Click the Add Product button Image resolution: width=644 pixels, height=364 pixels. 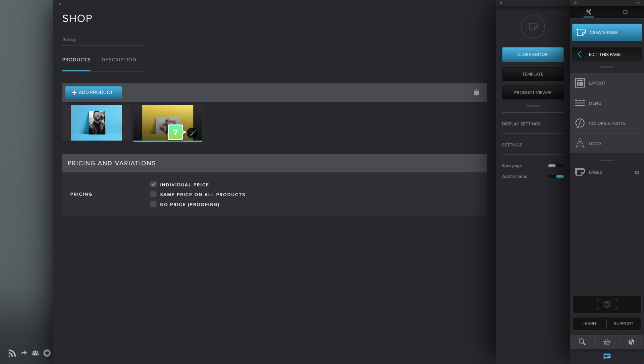[x=94, y=93]
